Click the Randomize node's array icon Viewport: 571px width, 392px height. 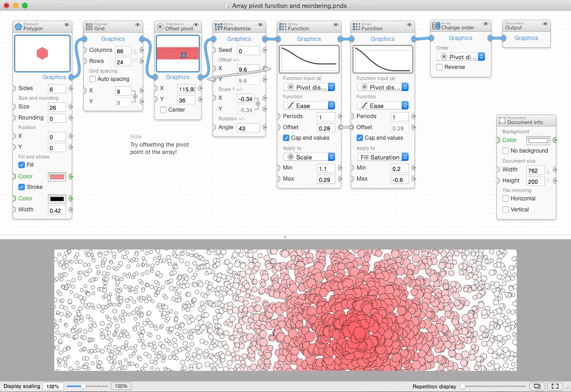[x=219, y=26]
